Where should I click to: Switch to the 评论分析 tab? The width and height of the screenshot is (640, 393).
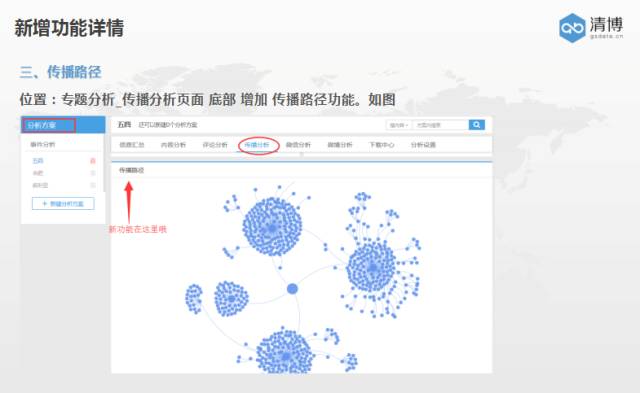[x=215, y=145]
